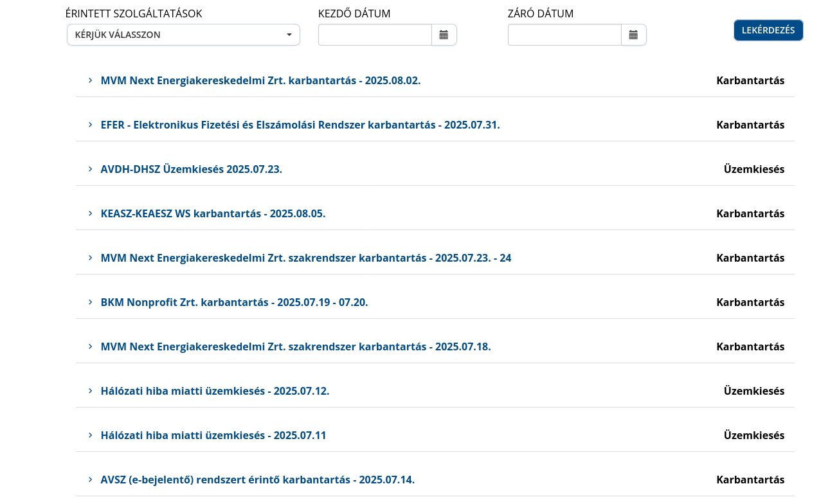Expand chevron for BKM Nonprofit Zrt. karbantartás
The height and width of the screenshot is (504, 821).
[x=91, y=302]
